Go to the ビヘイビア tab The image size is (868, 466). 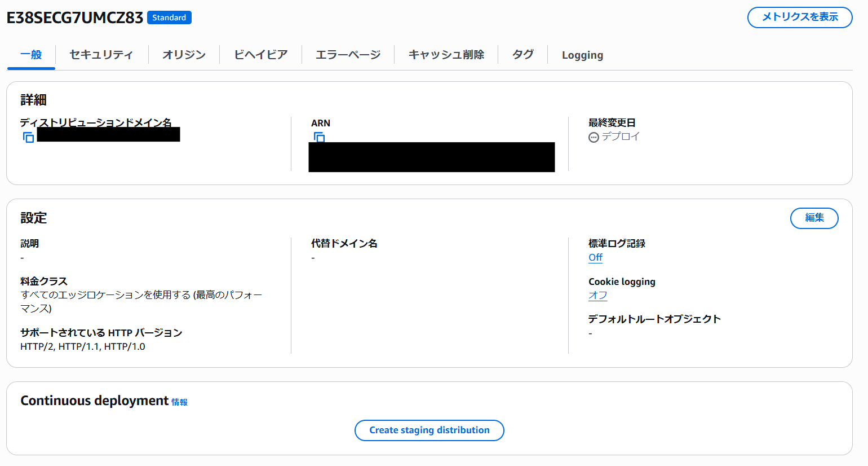tap(260, 55)
